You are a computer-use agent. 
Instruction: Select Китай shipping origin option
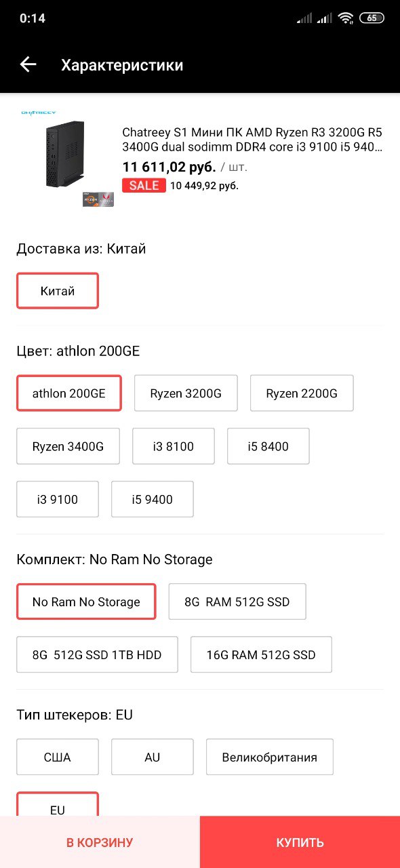pos(58,291)
